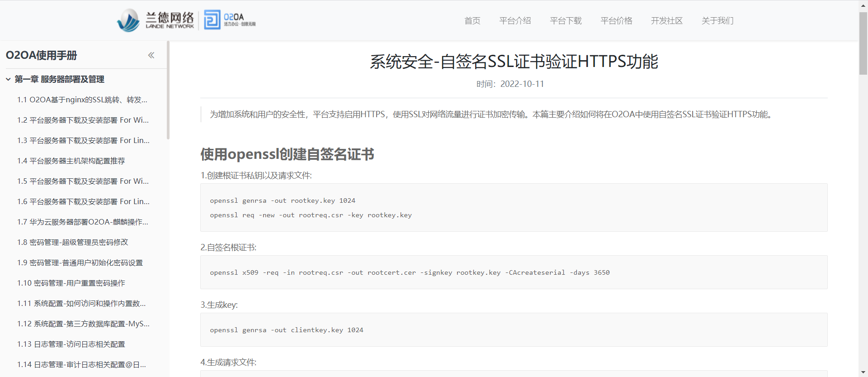Image resolution: width=868 pixels, height=377 pixels.
Task: Collapse the sidebar with double-chevron icon
Action: [151, 55]
